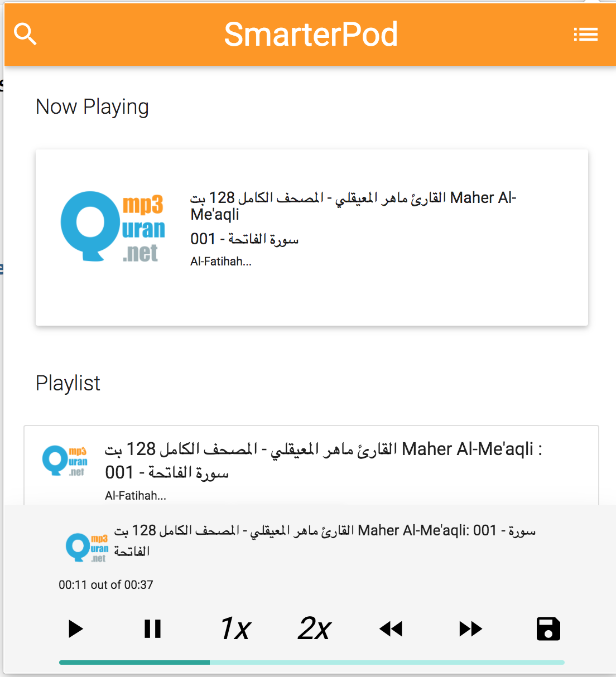
Task: Click the search magnifier icon
Action: (25, 34)
